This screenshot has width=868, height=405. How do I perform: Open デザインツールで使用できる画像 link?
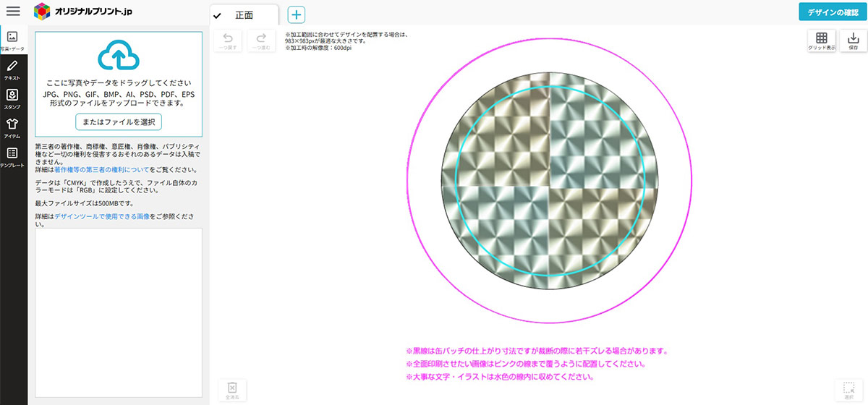[102, 216]
